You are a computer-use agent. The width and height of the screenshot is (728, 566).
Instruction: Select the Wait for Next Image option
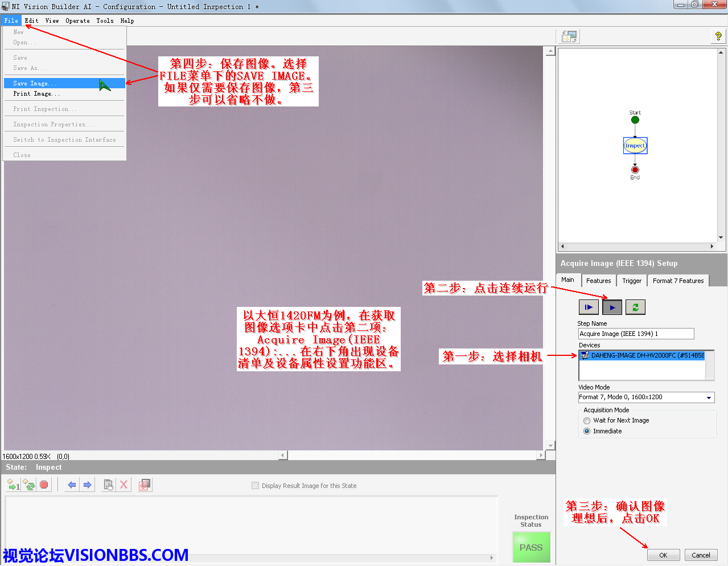[x=587, y=421]
